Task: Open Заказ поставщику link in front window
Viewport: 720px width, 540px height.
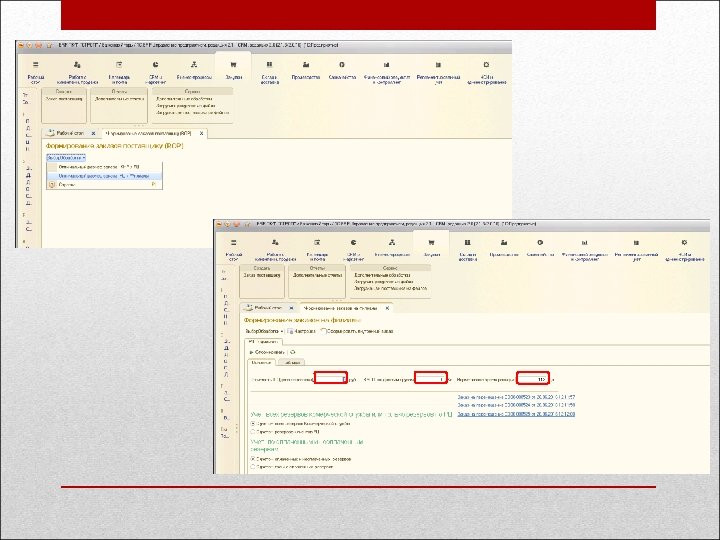Action: [262, 276]
